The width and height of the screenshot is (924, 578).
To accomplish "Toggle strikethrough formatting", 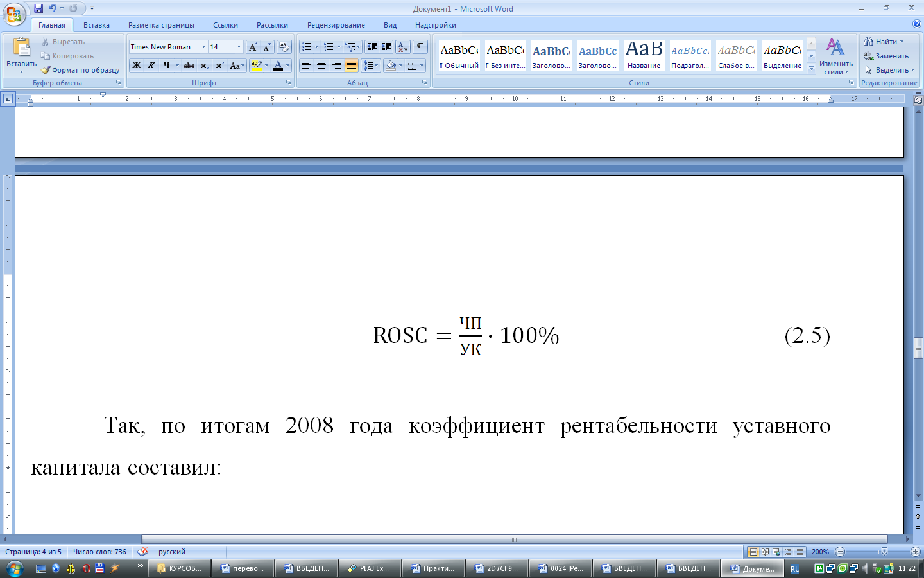I will pyautogui.click(x=189, y=66).
